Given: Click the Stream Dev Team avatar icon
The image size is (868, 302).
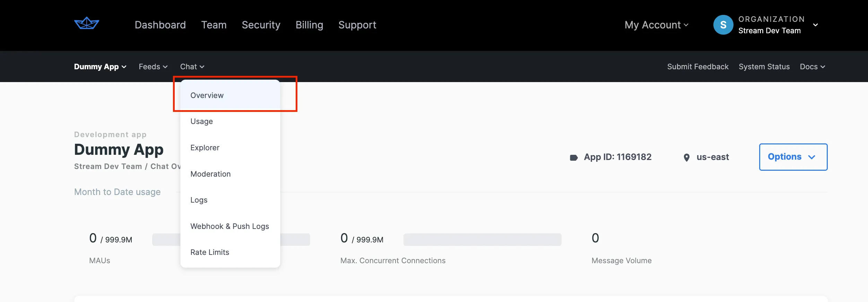Looking at the screenshot, I should pyautogui.click(x=723, y=25).
